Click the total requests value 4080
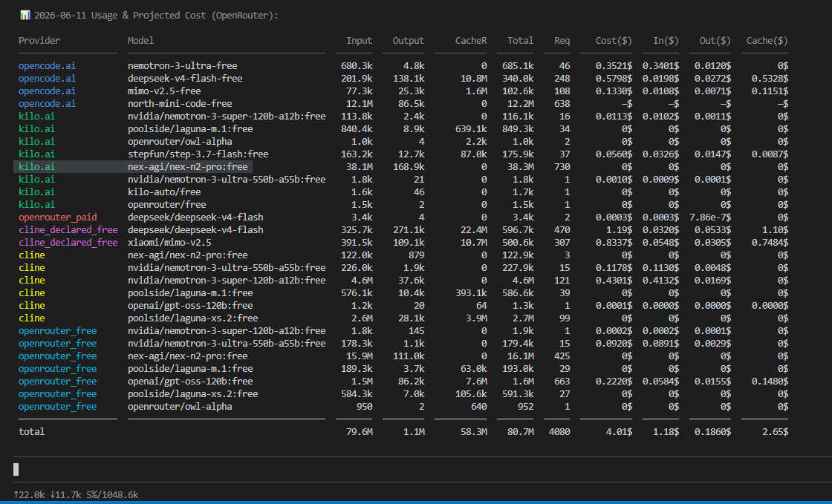The height and width of the screenshot is (504, 832). pos(559,431)
